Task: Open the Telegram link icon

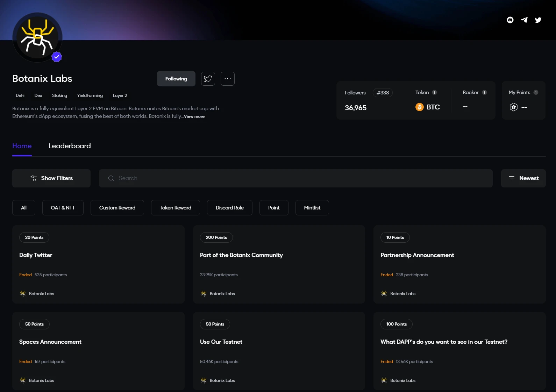Action: point(524,20)
